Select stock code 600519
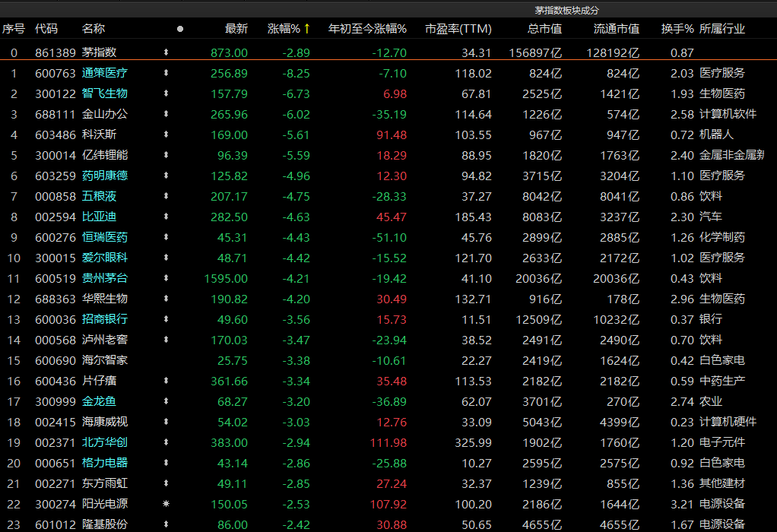 click(x=55, y=279)
